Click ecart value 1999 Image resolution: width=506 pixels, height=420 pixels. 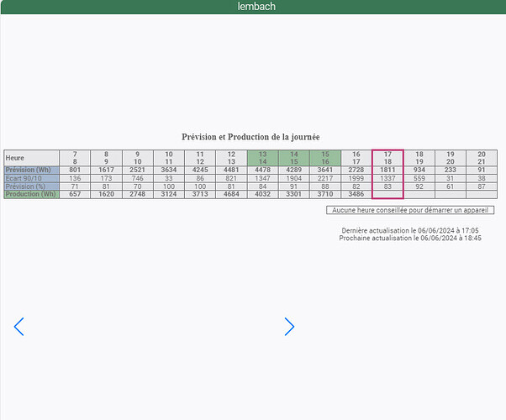pyautogui.click(x=356, y=178)
